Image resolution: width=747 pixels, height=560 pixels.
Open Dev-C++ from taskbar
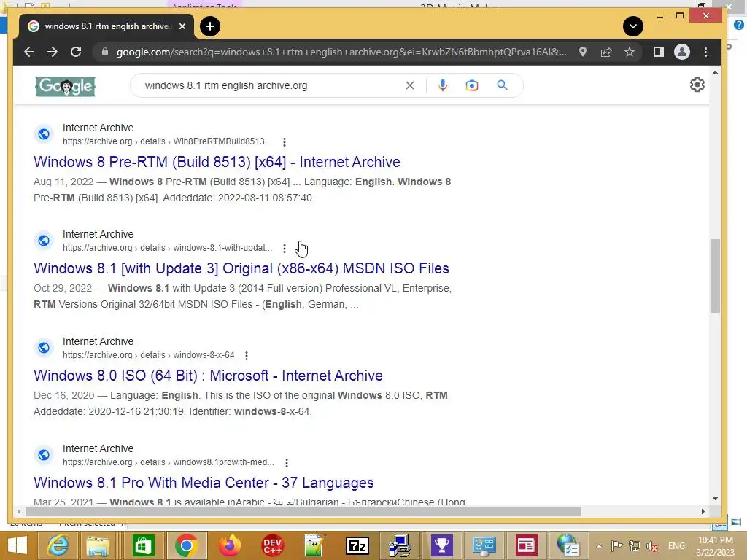pyautogui.click(x=272, y=545)
